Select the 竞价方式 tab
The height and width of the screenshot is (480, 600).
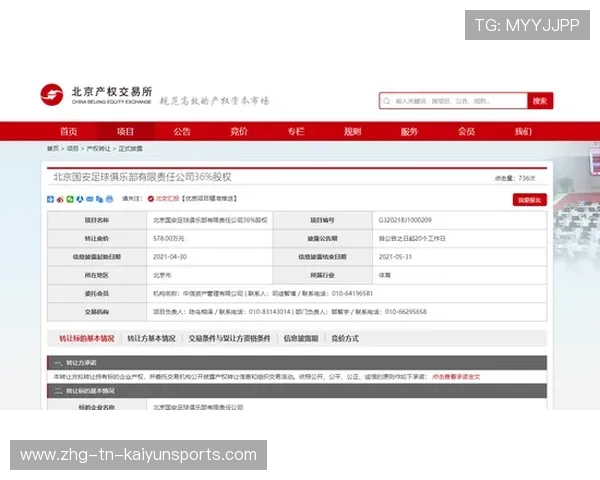point(345,338)
